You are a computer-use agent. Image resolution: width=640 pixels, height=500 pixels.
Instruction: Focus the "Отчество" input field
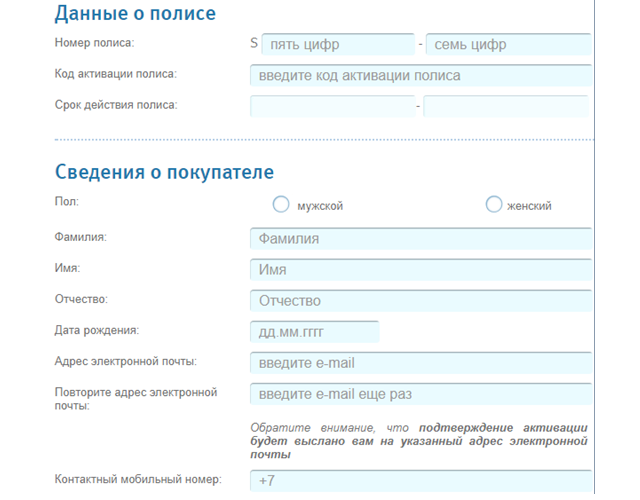(x=420, y=301)
